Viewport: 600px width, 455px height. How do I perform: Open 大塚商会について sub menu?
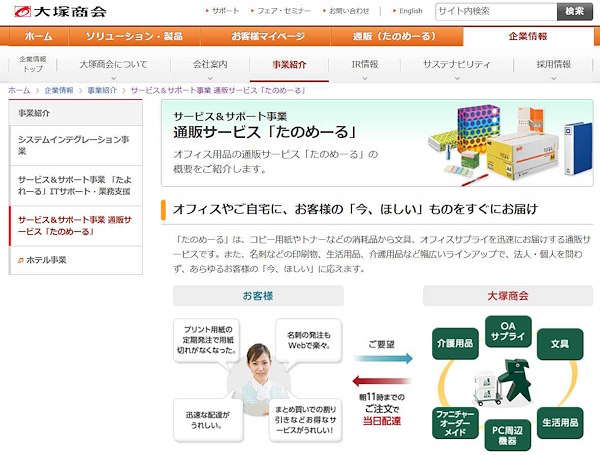(113, 64)
